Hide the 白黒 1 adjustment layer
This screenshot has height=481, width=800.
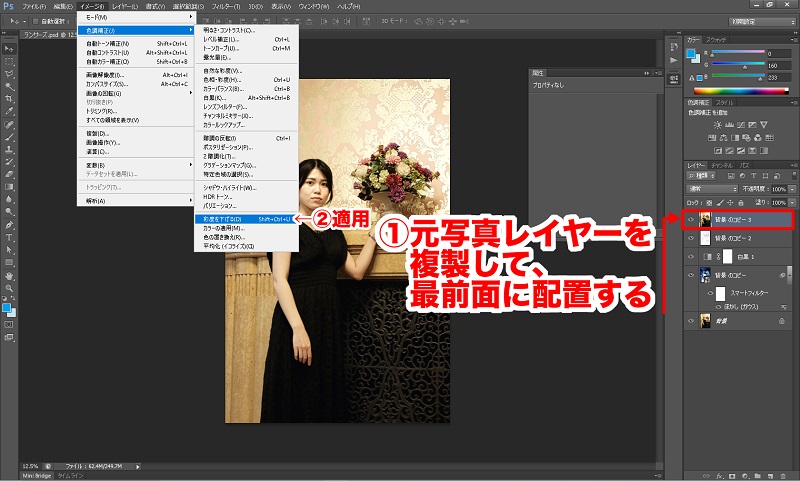tap(691, 257)
